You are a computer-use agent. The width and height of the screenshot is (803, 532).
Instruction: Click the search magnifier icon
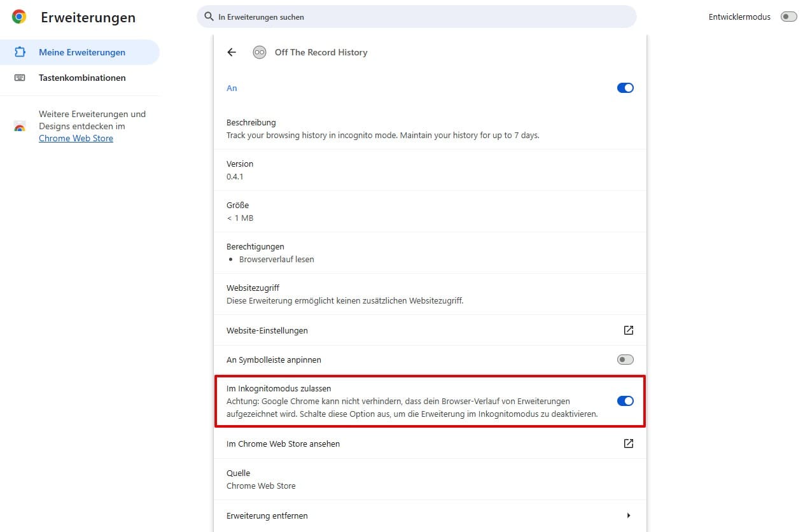tap(209, 17)
